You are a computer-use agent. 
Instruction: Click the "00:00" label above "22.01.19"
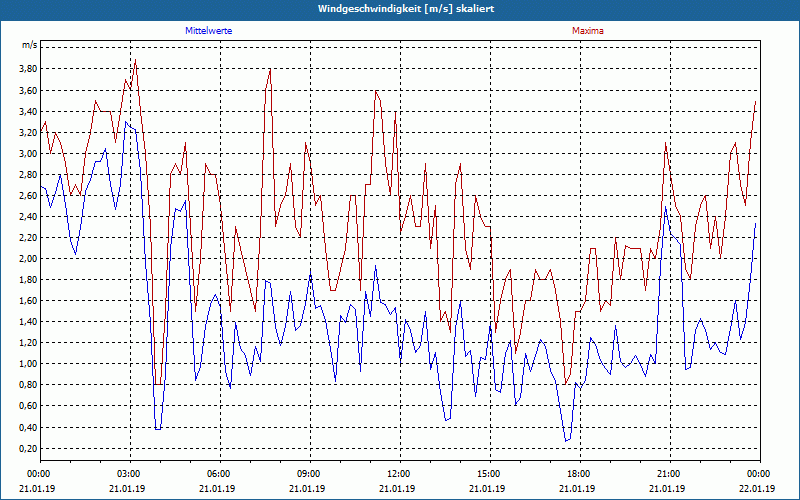point(760,474)
